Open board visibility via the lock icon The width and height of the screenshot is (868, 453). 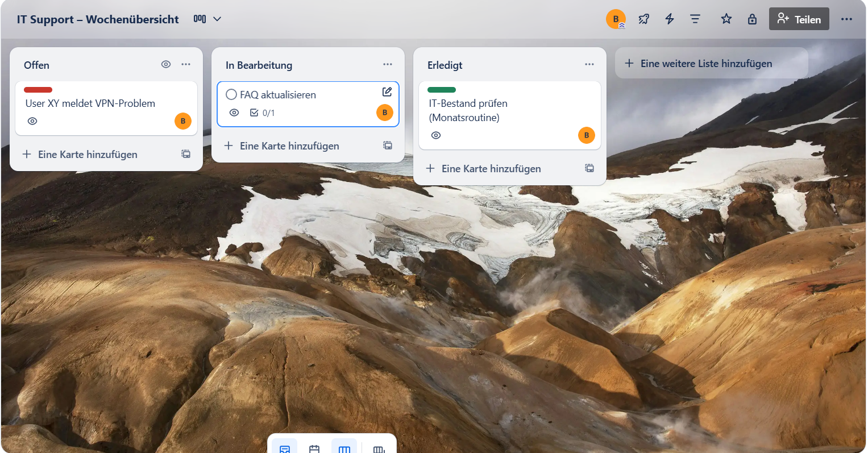pos(752,19)
